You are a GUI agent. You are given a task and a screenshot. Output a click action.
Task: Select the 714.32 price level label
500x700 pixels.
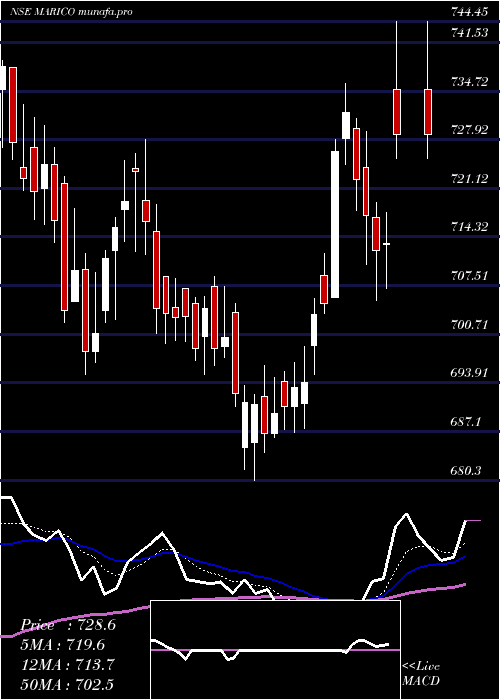(x=469, y=227)
